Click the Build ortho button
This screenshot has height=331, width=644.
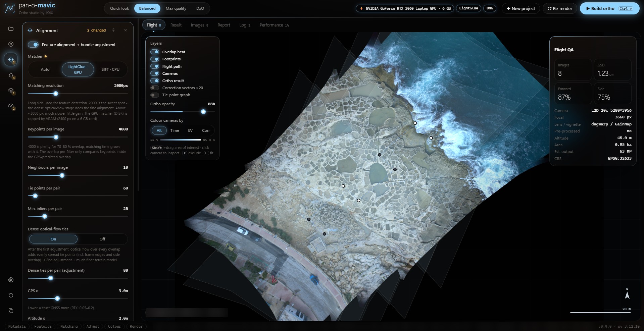tap(609, 8)
